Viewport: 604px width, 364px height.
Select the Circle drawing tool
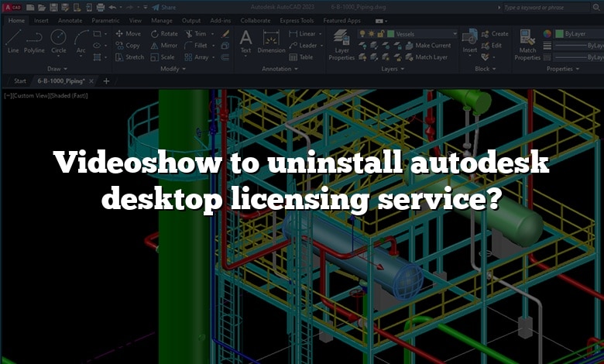(x=58, y=41)
